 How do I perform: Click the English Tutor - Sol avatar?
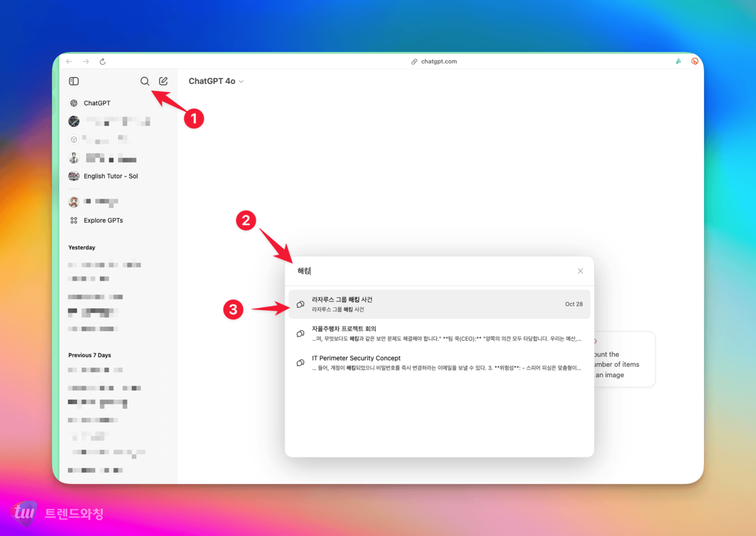(74, 176)
